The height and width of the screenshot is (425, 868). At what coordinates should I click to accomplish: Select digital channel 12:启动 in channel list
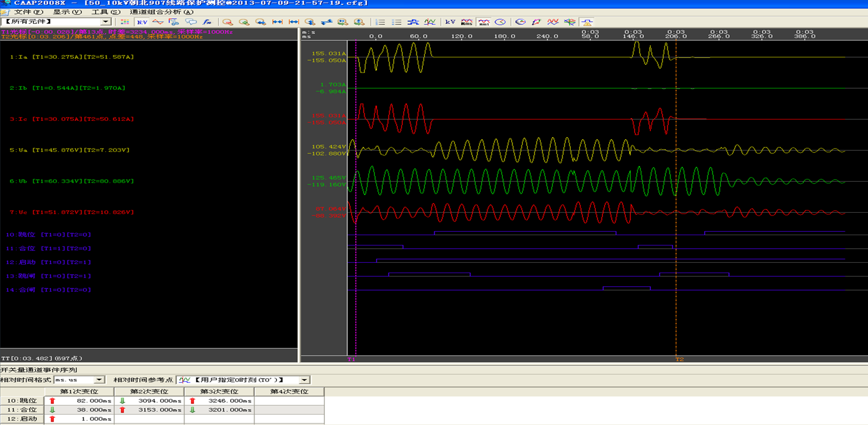point(48,262)
